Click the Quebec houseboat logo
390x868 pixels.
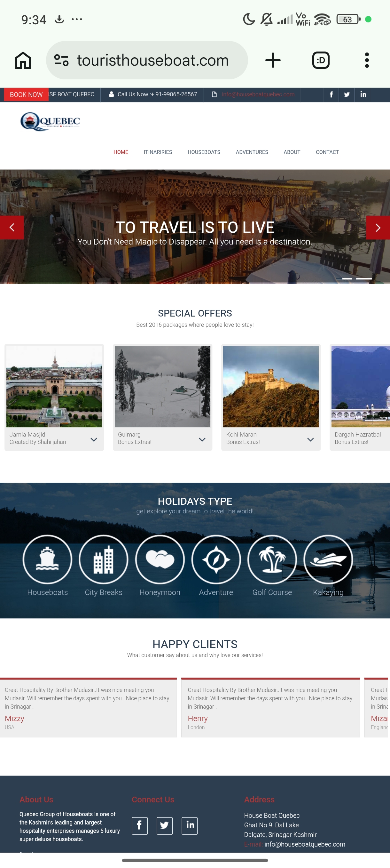50,121
